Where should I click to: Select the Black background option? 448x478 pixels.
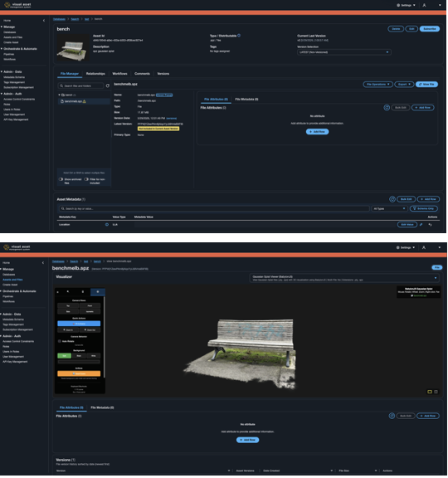pyautogui.click(x=79, y=356)
